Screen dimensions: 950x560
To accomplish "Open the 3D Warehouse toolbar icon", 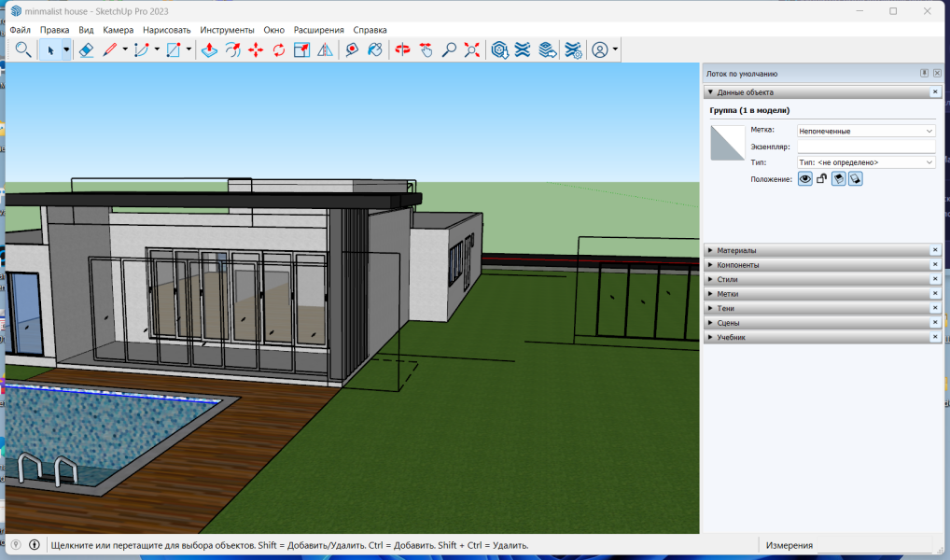I will (499, 49).
